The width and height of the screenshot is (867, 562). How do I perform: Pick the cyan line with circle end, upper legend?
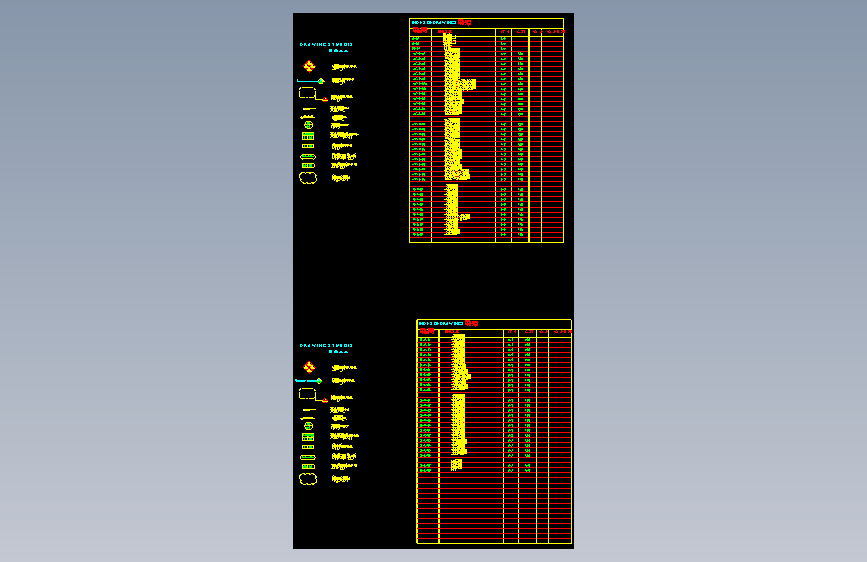point(311,81)
